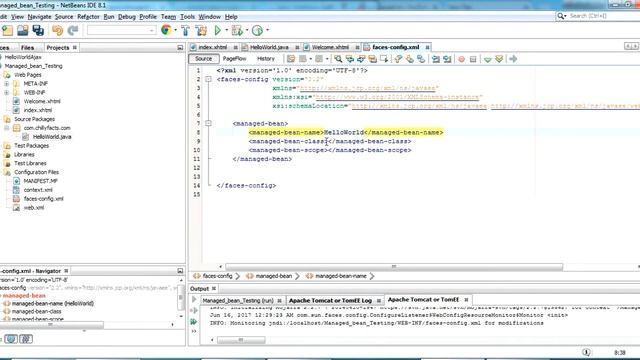Viewport: 640px width, 360px height.
Task: Open the Tools menu
Action: [x=187, y=17]
